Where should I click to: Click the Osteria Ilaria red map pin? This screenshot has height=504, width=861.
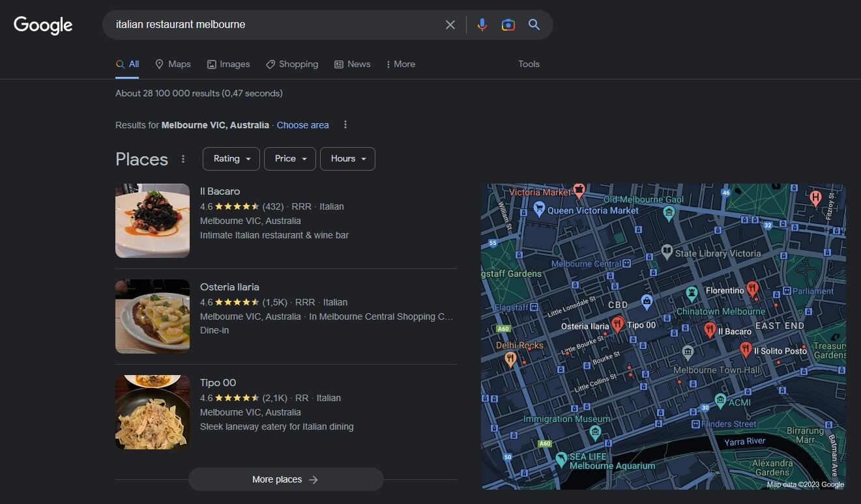click(618, 324)
